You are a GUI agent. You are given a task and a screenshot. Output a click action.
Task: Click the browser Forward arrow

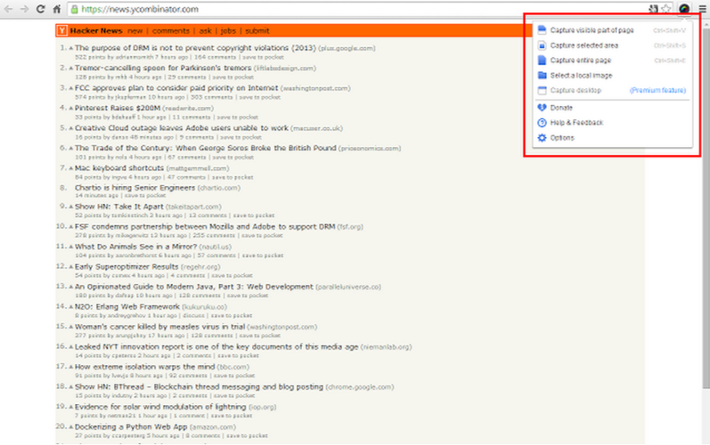[x=24, y=9]
